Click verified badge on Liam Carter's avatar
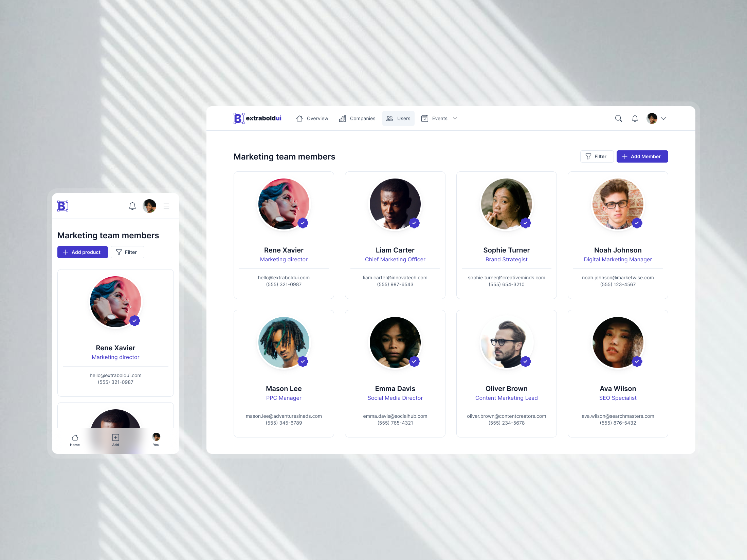This screenshot has width=747, height=560. (x=414, y=223)
